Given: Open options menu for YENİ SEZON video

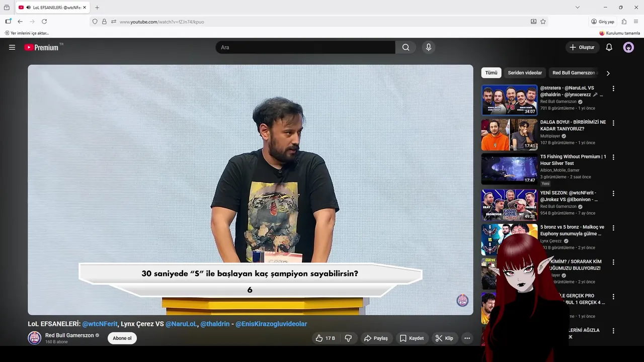Looking at the screenshot, I should pos(613,193).
